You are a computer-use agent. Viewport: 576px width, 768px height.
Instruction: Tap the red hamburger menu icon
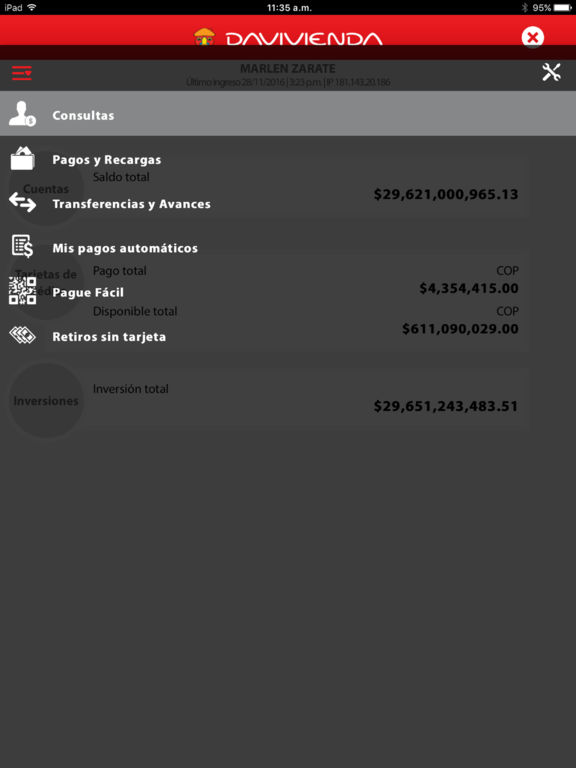22,73
